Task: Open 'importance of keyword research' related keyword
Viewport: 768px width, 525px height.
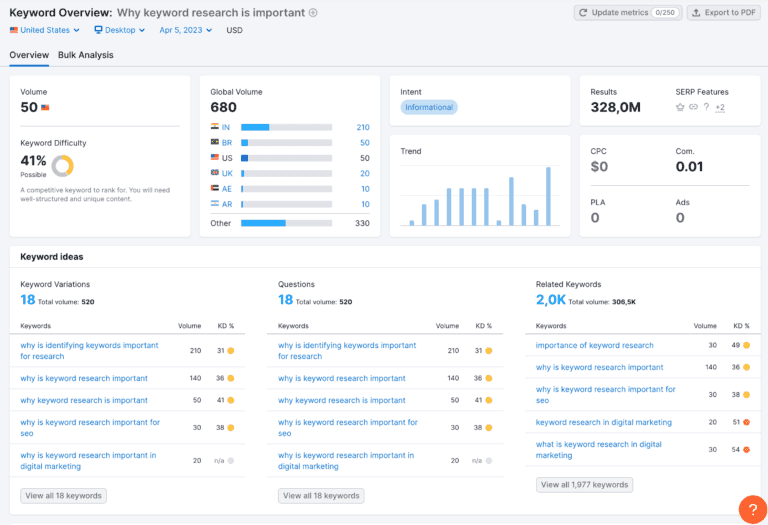Action: 595,345
